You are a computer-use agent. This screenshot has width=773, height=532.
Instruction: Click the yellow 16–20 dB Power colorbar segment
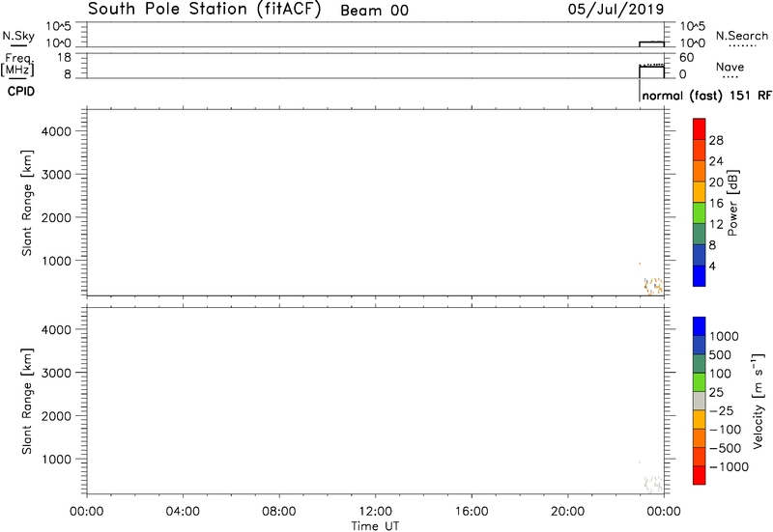699,191
